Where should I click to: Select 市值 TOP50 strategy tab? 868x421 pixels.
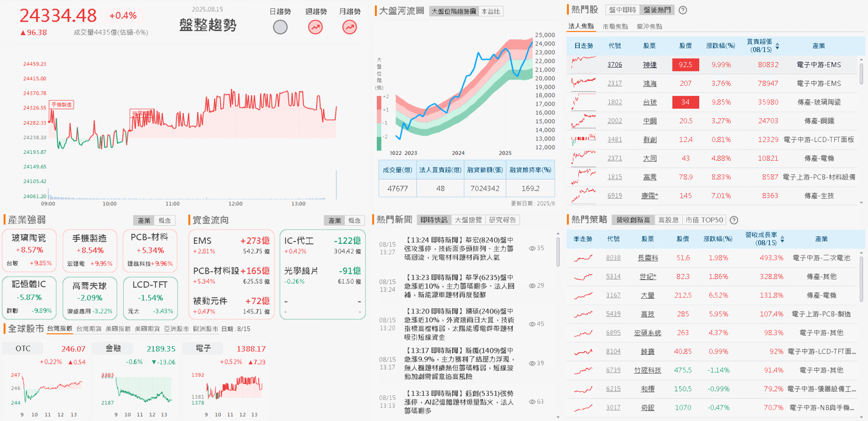point(704,220)
